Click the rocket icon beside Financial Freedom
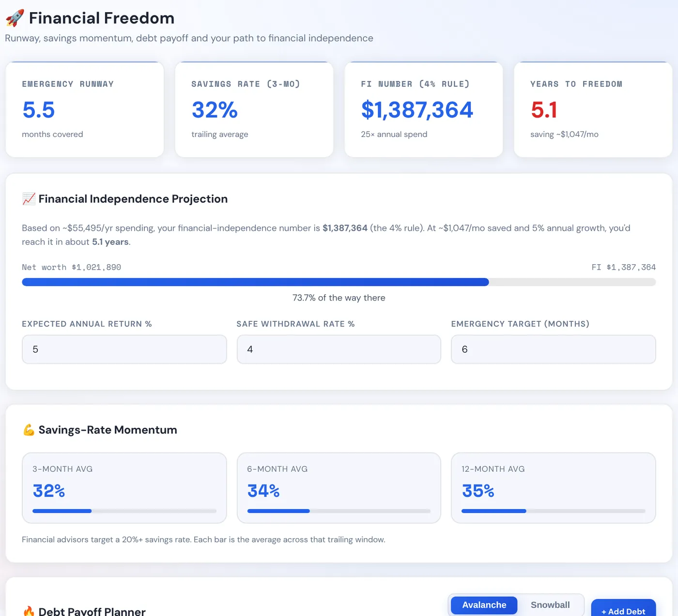Screen dimensions: 678x616 (15, 18)
